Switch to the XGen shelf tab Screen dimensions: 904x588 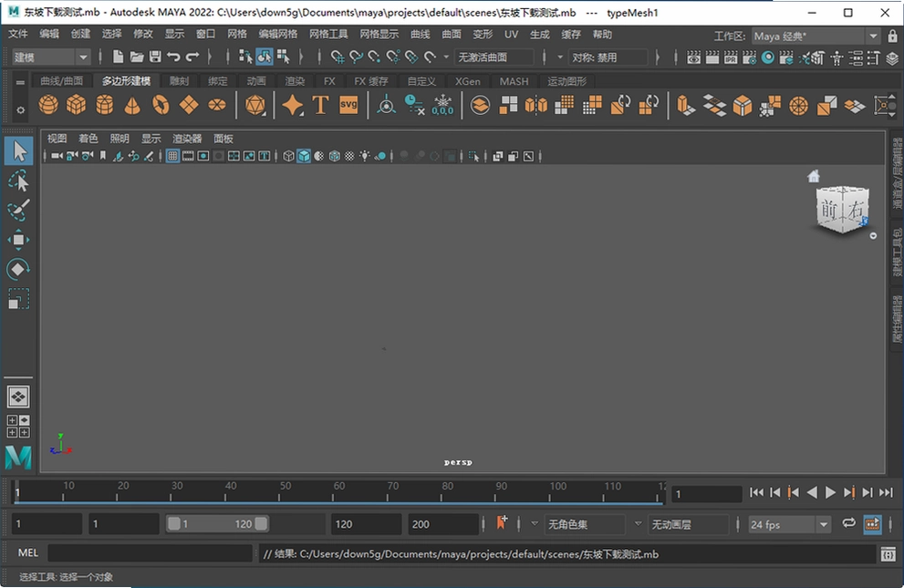point(468,81)
